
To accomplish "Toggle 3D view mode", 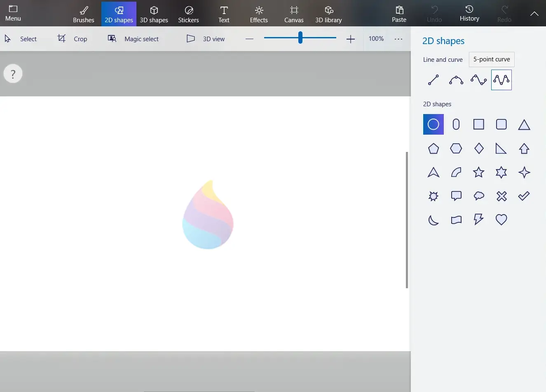I will coord(205,39).
